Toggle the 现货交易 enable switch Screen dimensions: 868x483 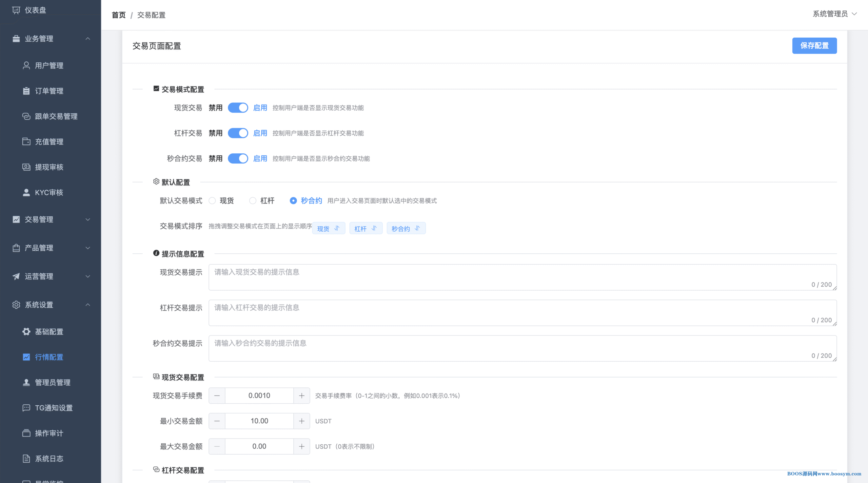(238, 108)
